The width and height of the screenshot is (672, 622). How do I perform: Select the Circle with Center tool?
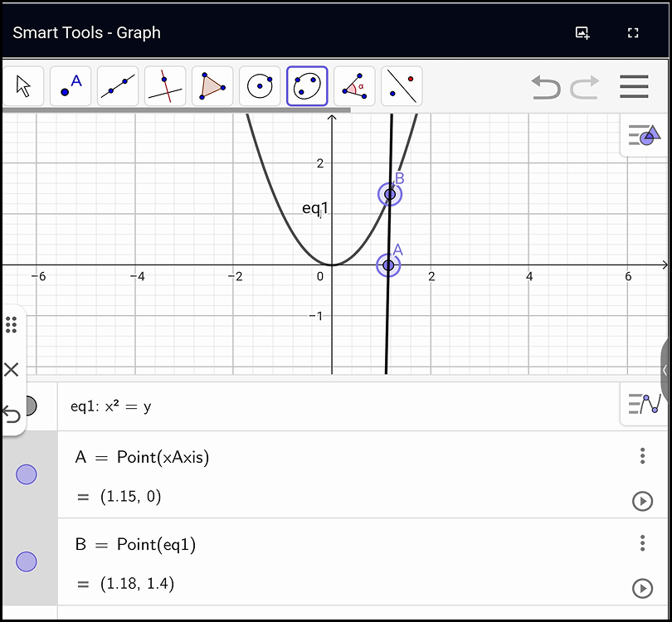[x=260, y=85]
